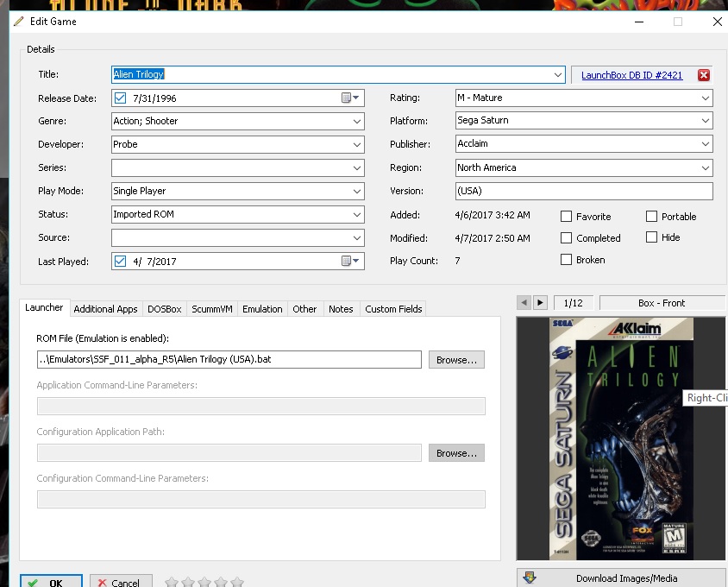Click the Version text field

584,191
